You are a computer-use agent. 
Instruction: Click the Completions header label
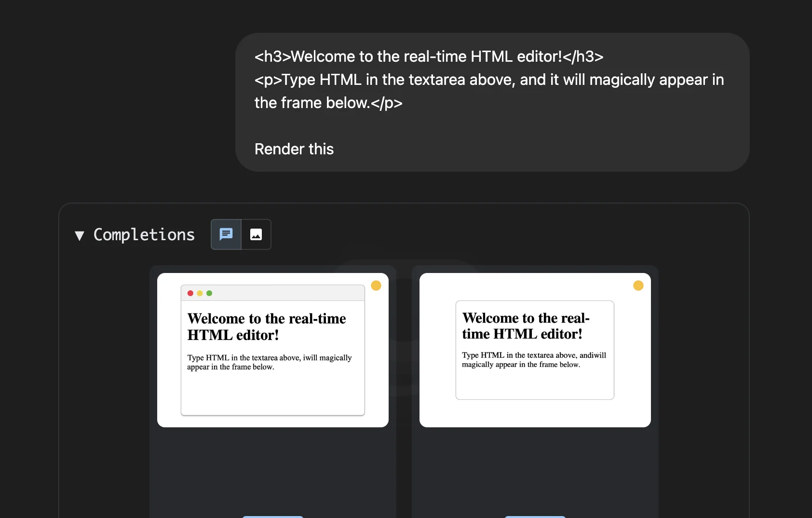click(144, 235)
